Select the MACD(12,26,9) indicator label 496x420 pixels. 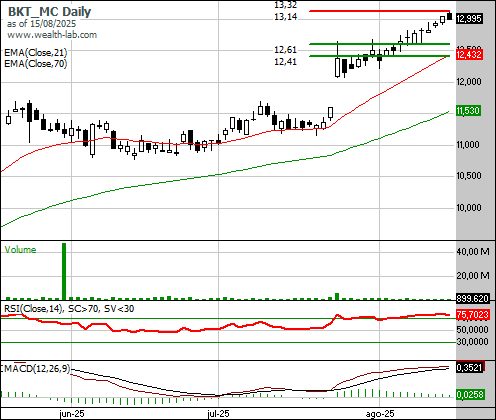36,369
